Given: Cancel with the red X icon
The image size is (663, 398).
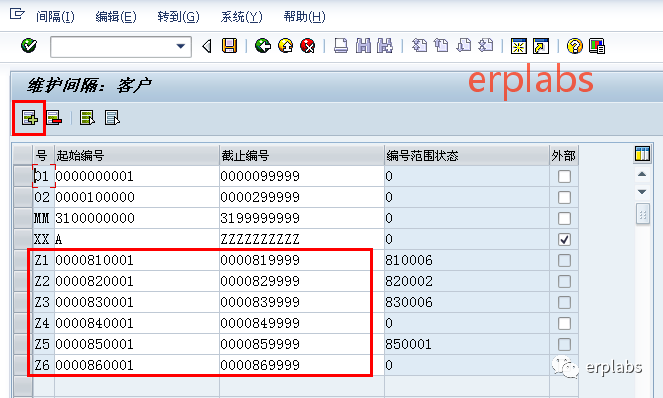Looking at the screenshot, I should pyautogui.click(x=308, y=46).
